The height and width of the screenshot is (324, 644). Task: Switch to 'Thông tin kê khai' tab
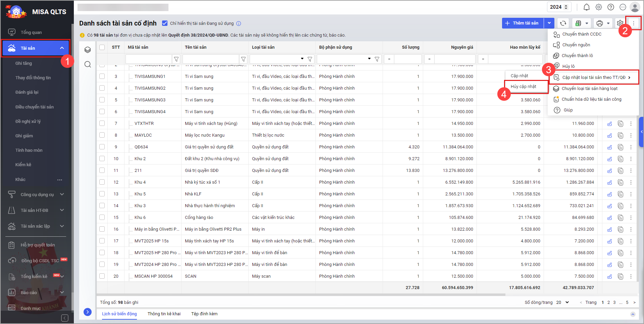[164, 314]
